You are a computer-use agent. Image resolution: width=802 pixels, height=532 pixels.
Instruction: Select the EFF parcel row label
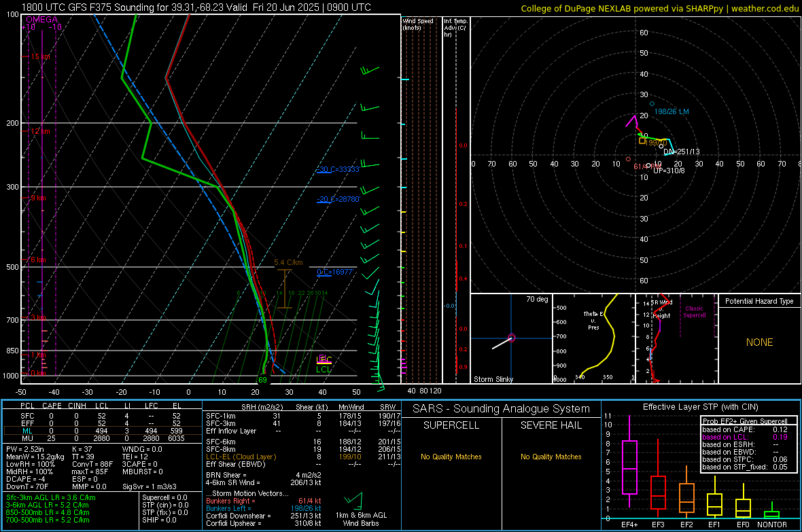point(27,423)
